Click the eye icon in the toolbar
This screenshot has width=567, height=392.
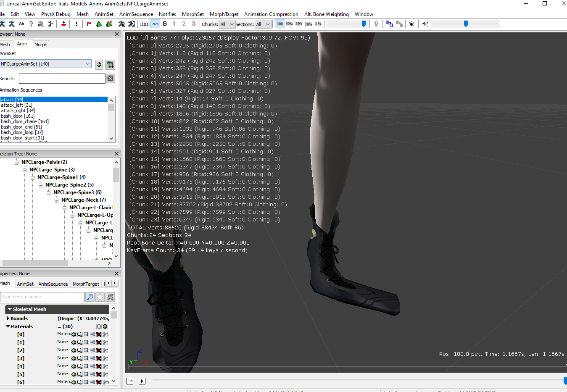[412, 24]
